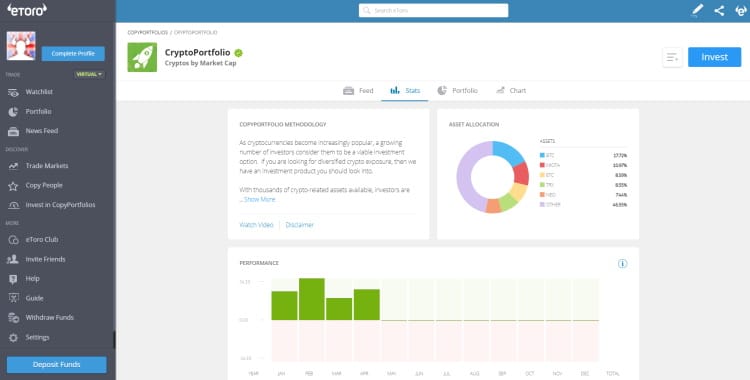The width and height of the screenshot is (750, 380).
Task: Click the Deposit Funds button
Action: tap(56, 365)
